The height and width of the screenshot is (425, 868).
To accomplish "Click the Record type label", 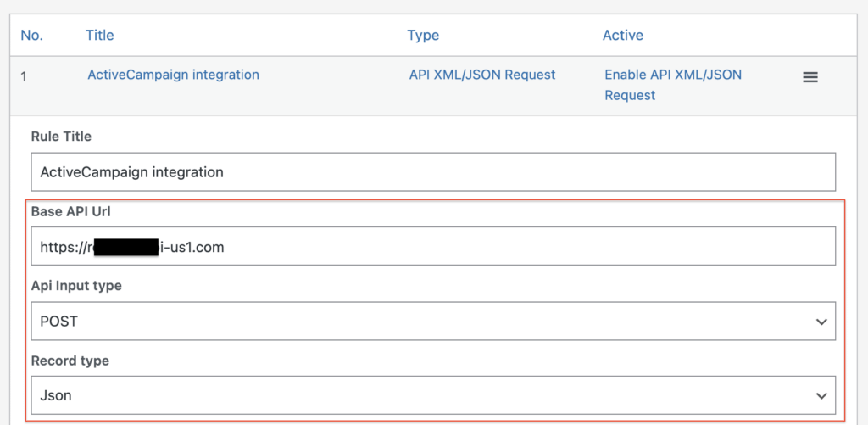I will tap(70, 361).
